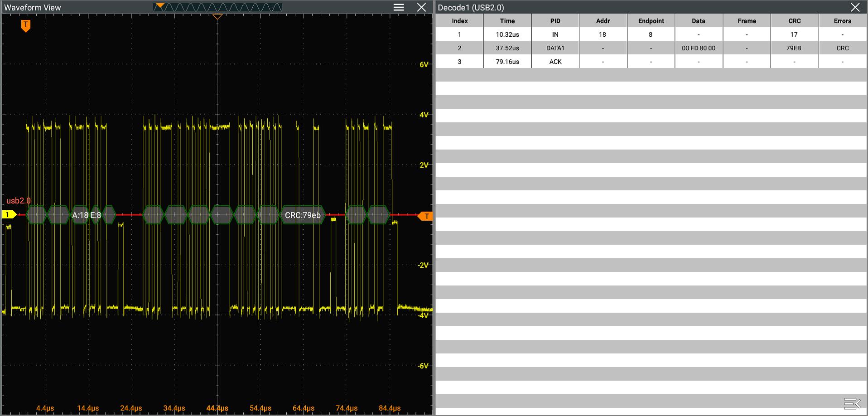Viewport: 868px width, 416px height.
Task: Click the CRC value 17 cell
Action: click(x=794, y=34)
